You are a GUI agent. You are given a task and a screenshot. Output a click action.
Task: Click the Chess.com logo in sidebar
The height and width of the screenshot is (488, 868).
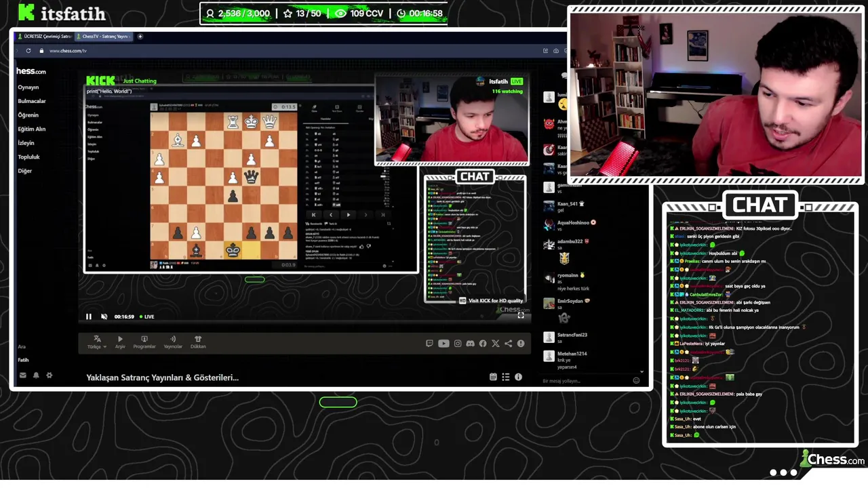coord(31,71)
